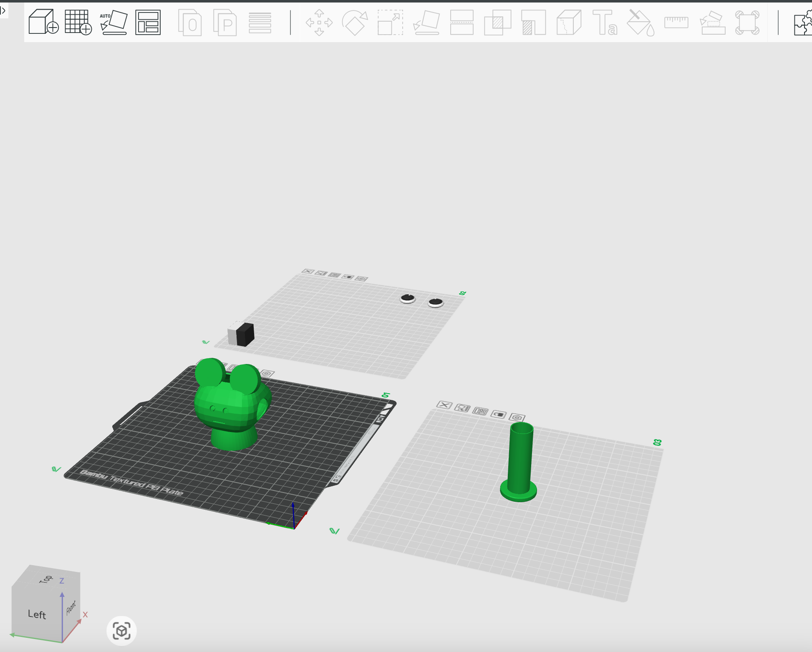Click the plate 03 name edit pencil

[335, 531]
